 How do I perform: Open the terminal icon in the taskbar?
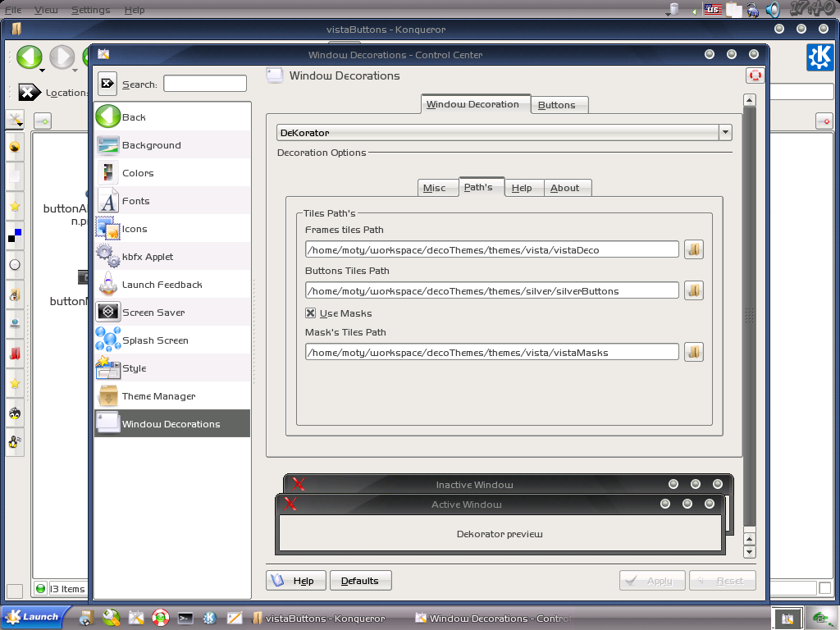point(185,619)
